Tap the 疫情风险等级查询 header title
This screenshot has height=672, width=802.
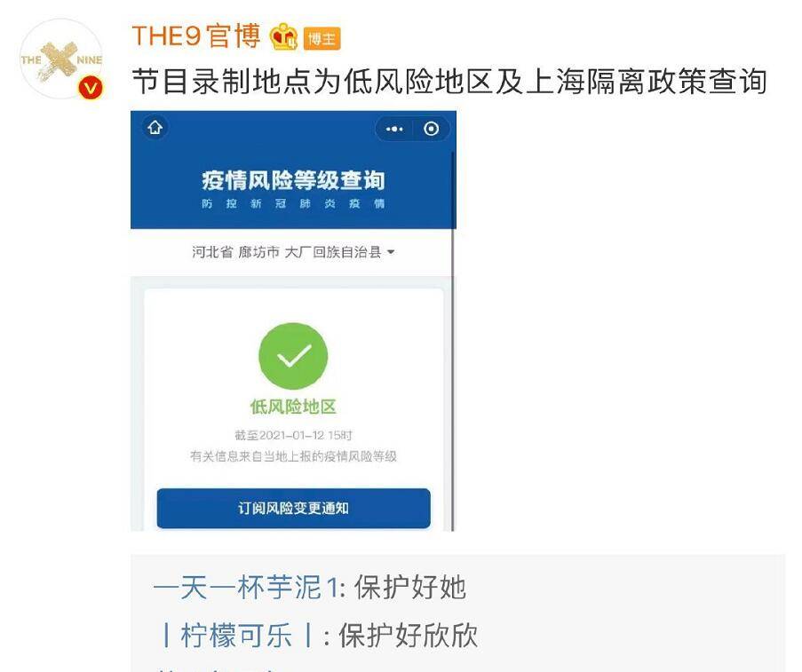[x=293, y=180]
